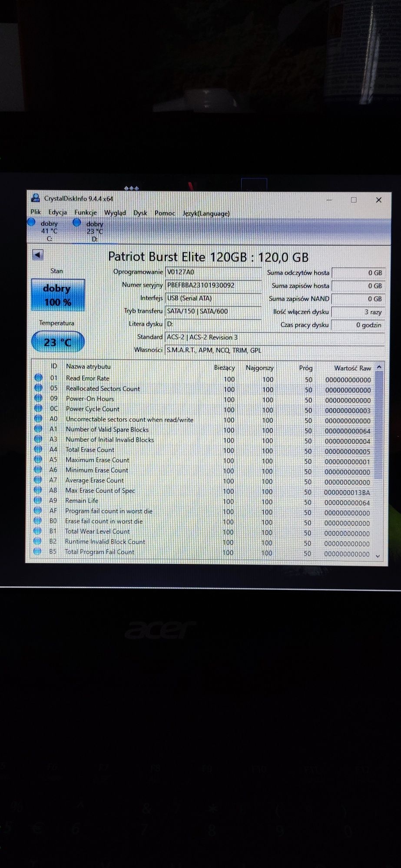Click the attribute list vertical scrollbar thumb
The image size is (401, 868).
coord(379,425)
